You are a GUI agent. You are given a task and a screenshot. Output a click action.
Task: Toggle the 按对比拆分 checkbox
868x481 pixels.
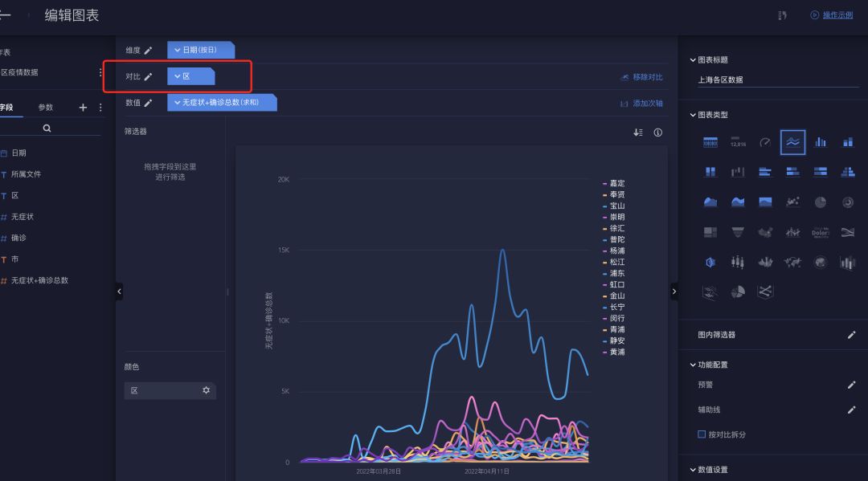[x=702, y=434]
